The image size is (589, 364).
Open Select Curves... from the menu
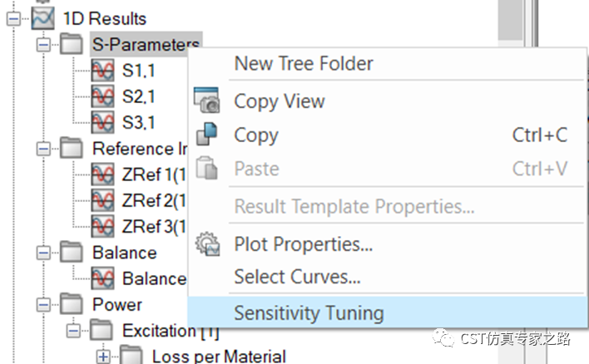(x=297, y=277)
